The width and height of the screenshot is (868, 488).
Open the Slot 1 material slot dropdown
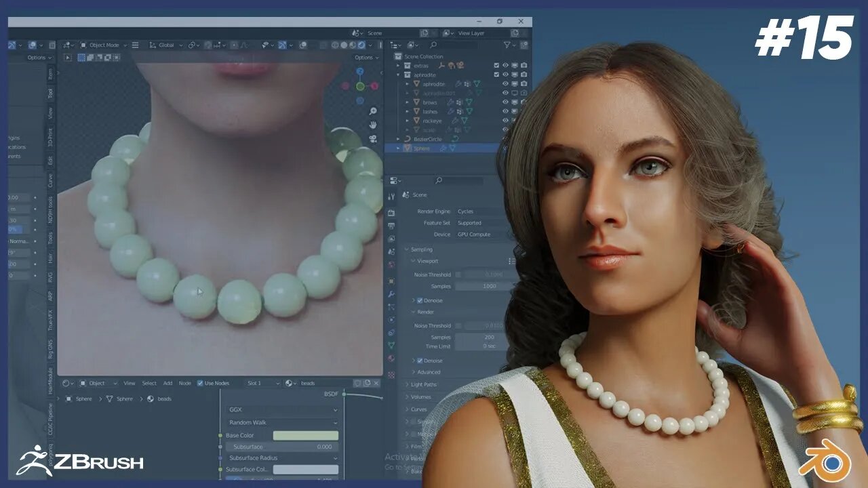pos(262,383)
